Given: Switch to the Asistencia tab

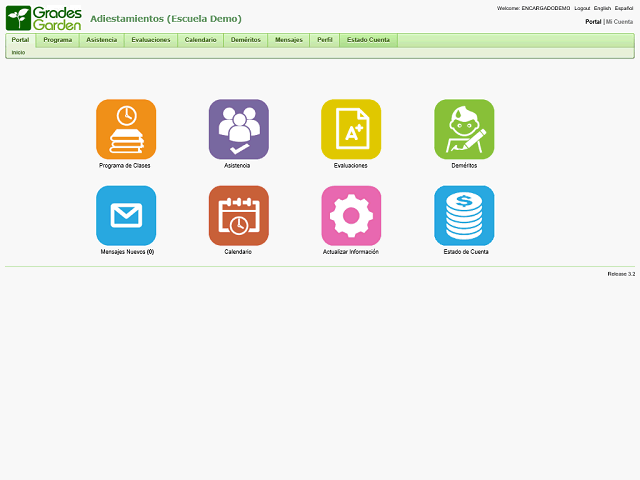Looking at the screenshot, I should [102, 40].
